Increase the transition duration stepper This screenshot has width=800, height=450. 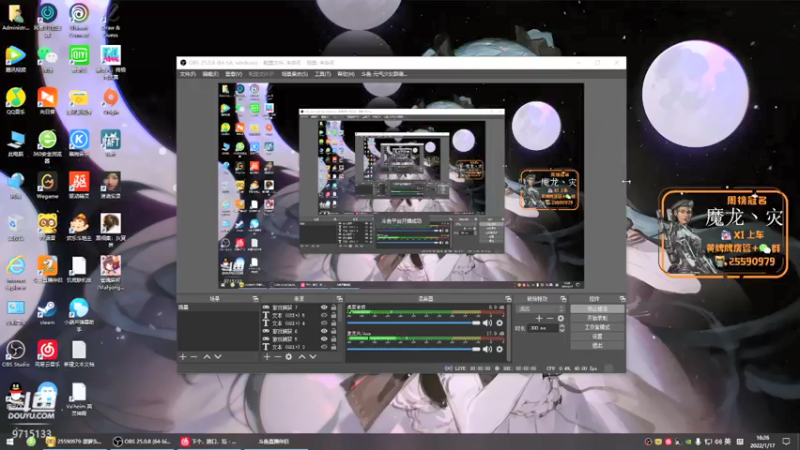(562, 326)
